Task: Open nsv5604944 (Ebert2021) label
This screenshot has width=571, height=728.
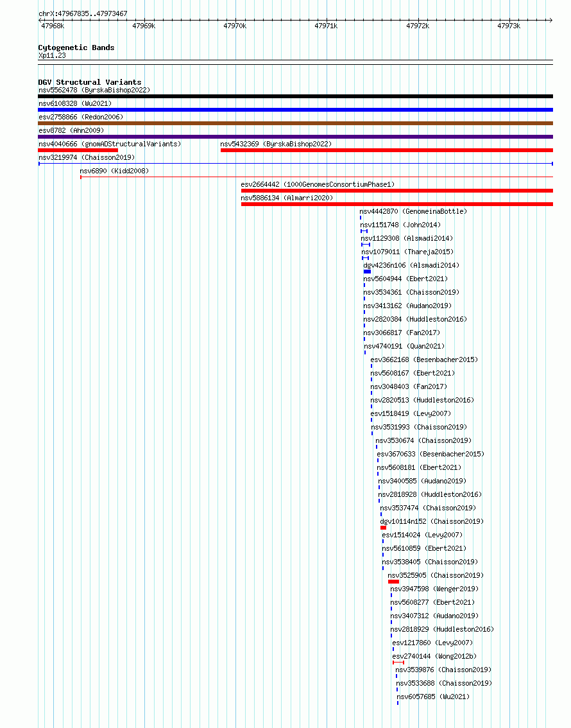Action: pyautogui.click(x=405, y=279)
